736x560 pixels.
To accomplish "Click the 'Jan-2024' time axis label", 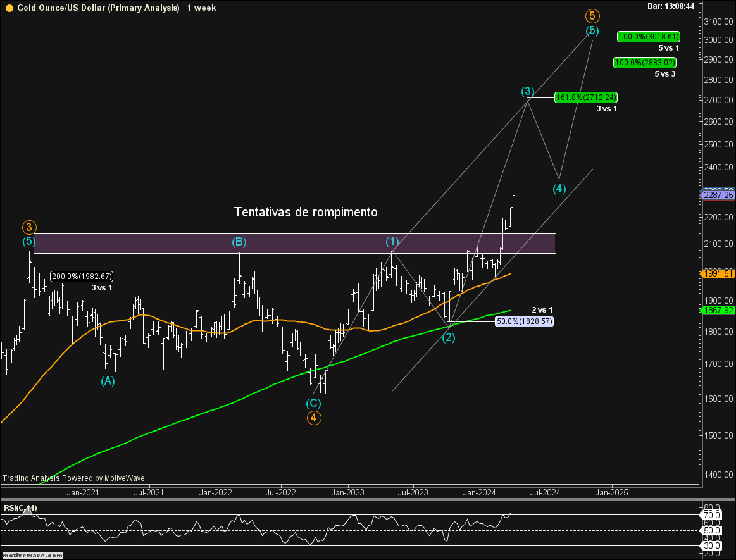I will 480,492.
